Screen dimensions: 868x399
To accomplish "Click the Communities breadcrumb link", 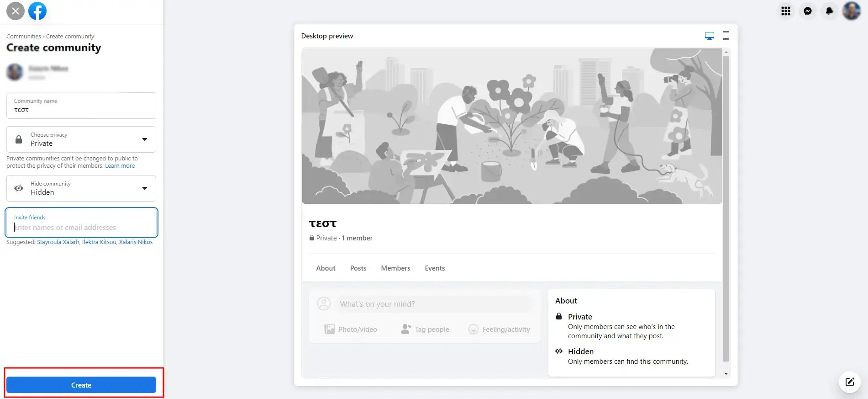I will [x=24, y=37].
